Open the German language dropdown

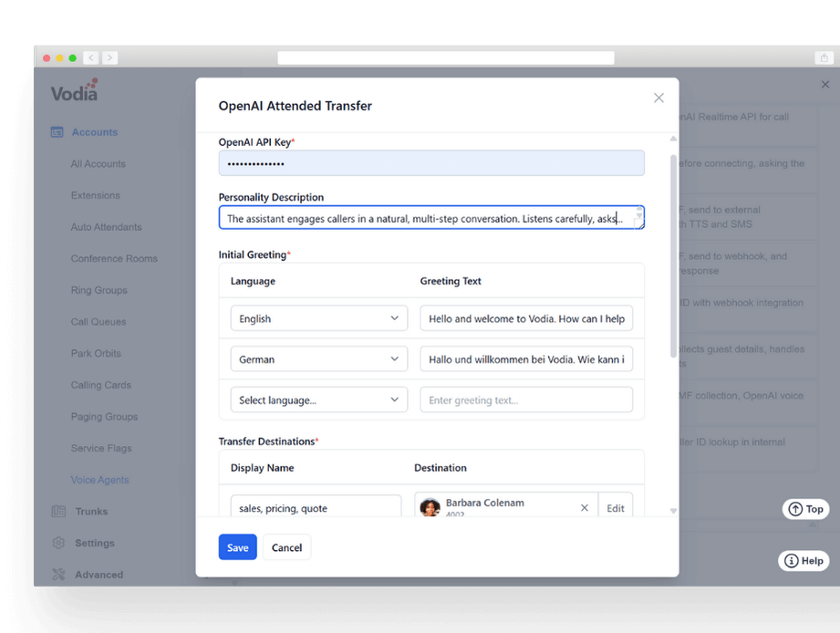pos(318,358)
